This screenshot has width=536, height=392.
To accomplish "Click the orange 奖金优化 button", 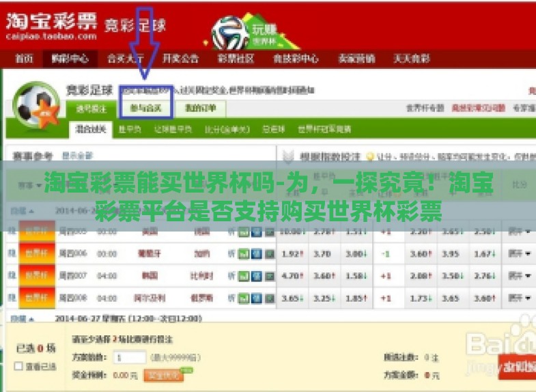I will (163, 375).
